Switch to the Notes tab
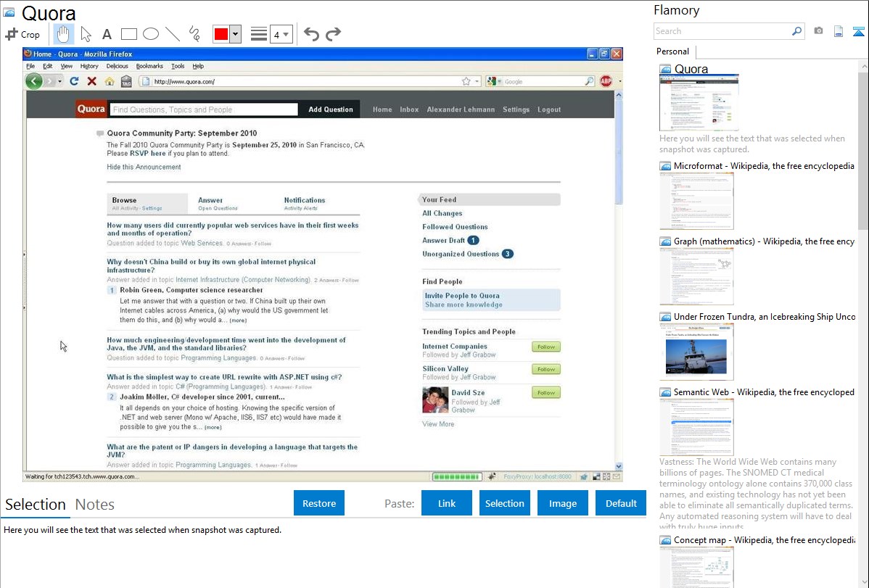Viewport: 869px width, 588px height. coord(95,505)
